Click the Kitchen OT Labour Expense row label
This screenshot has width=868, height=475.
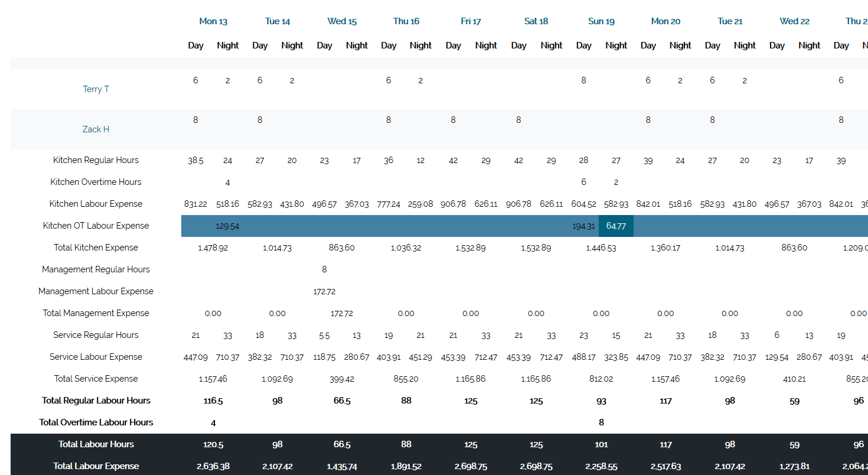click(x=96, y=226)
